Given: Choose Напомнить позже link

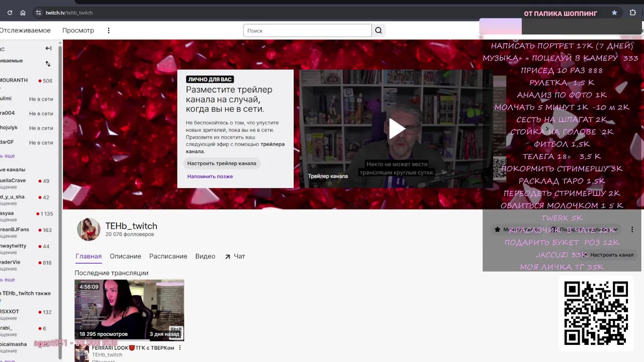Looking at the screenshot, I should (210, 176).
